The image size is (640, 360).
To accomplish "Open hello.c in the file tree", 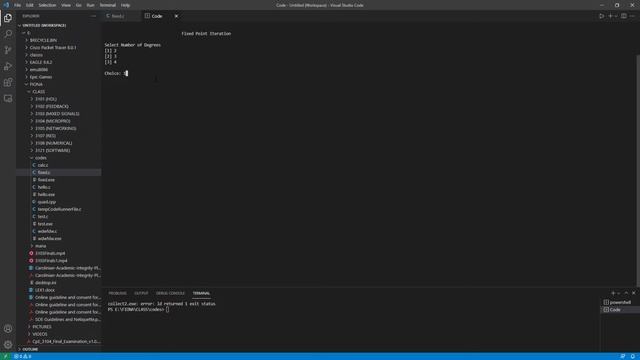I will click(44, 187).
